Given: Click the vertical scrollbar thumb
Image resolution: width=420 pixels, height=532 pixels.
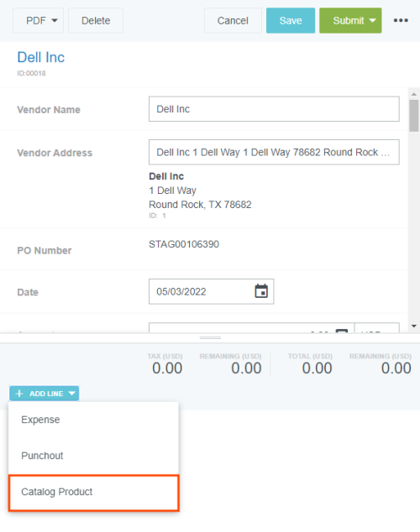Looking at the screenshot, I should (x=413, y=115).
